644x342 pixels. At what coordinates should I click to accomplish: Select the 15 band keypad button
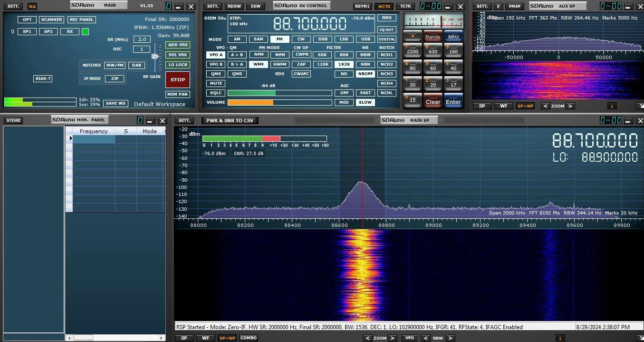point(413,100)
